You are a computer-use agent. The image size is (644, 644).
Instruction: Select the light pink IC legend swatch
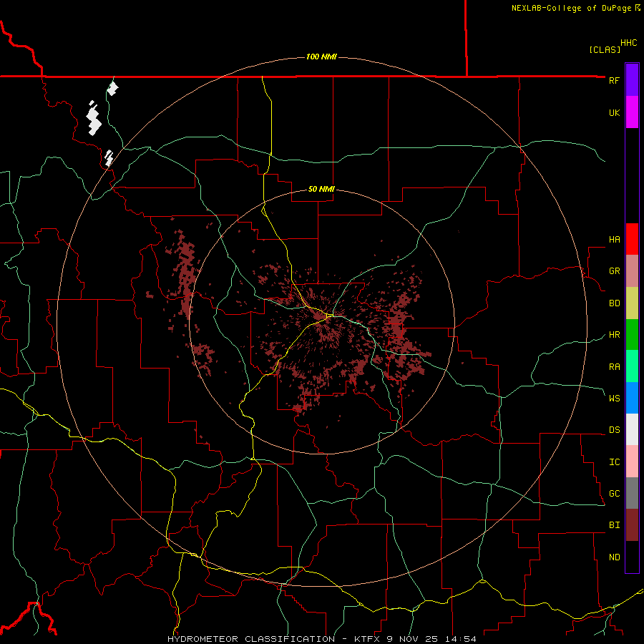[x=632, y=461]
